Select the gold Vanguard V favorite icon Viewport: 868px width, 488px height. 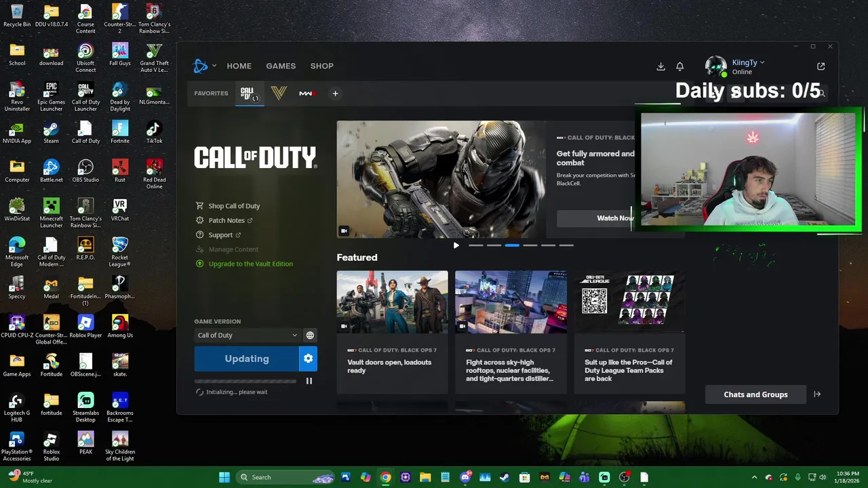point(279,94)
